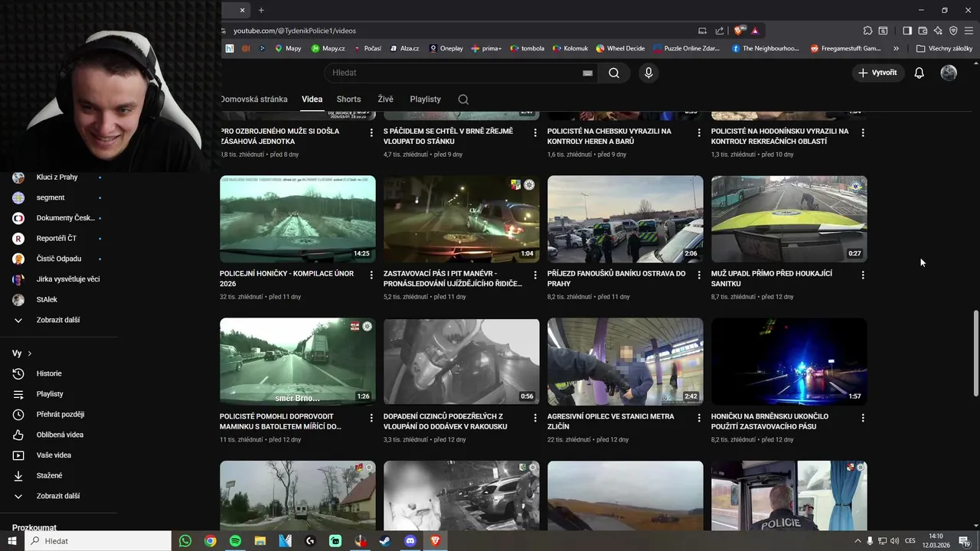Click the YouTube search magnifier button
980x551 pixels.
point(614,73)
